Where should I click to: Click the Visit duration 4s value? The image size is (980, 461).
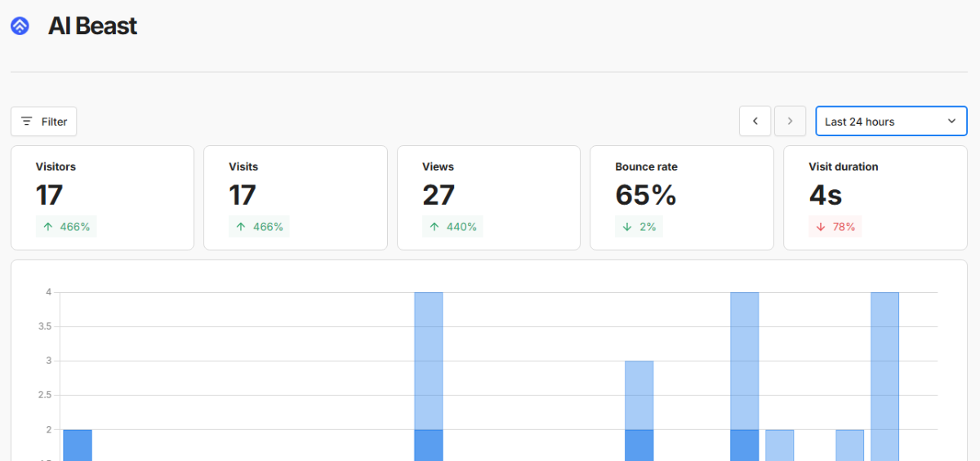pos(825,195)
